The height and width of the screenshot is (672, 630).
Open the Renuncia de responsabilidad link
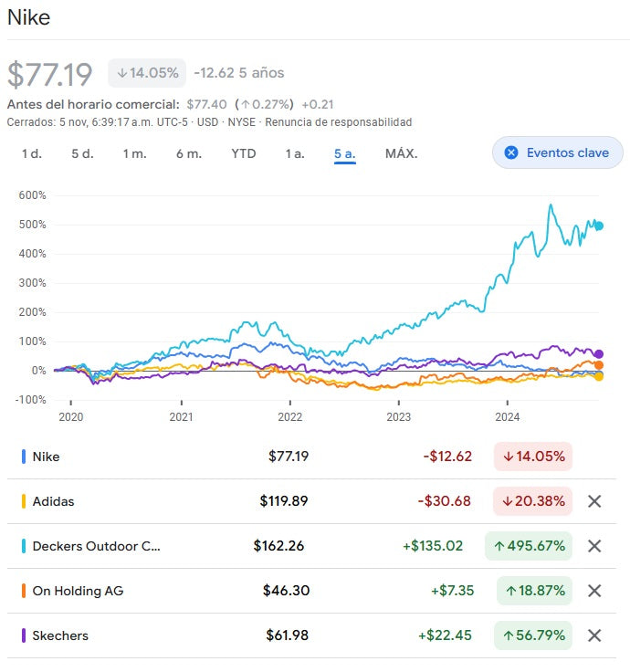(338, 122)
